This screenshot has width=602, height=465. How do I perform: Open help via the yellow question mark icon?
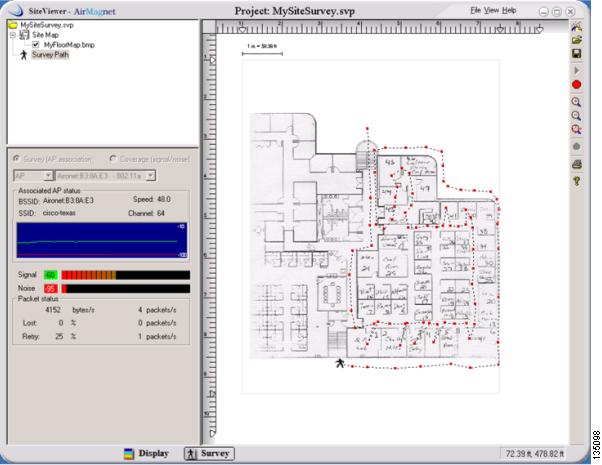click(576, 181)
